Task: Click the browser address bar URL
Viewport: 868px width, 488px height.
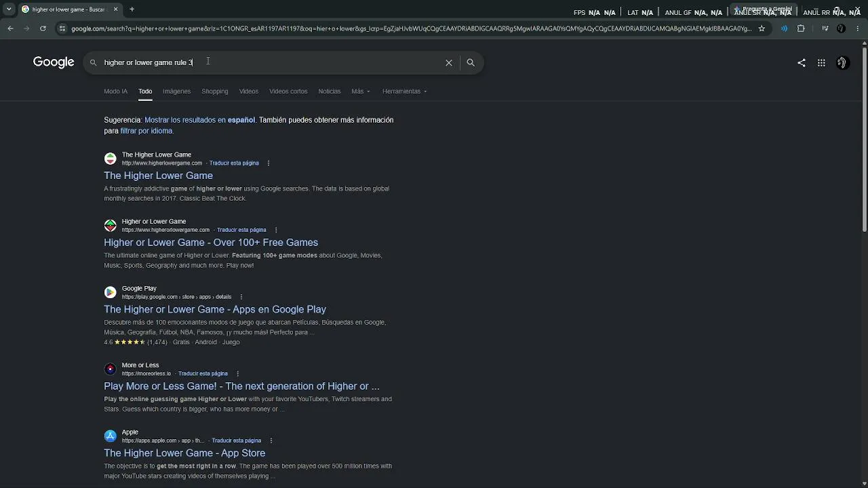Action: point(411,28)
